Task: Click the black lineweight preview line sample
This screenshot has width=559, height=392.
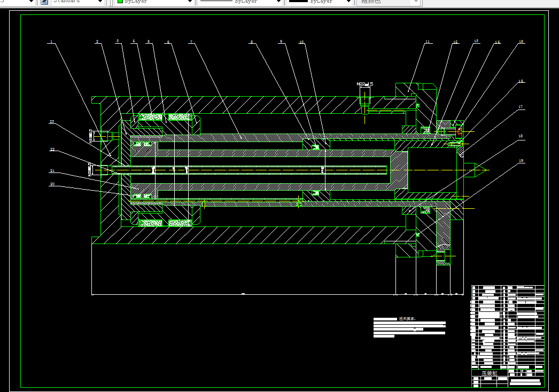Action: coord(298,2)
